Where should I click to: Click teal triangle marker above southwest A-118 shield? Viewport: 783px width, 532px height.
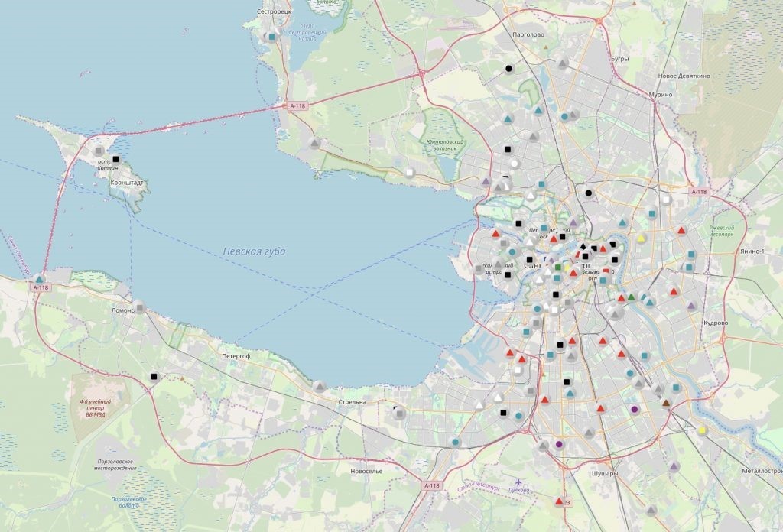click(39, 279)
